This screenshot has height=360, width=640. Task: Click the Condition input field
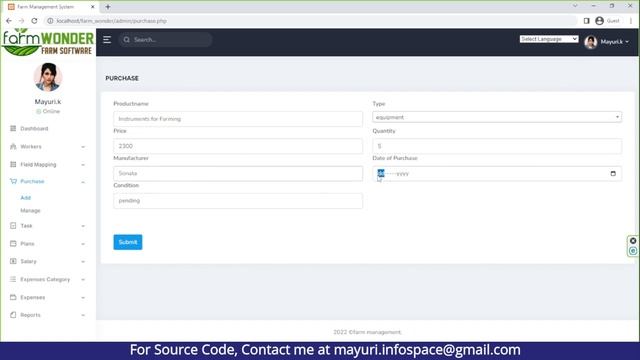[x=238, y=201]
